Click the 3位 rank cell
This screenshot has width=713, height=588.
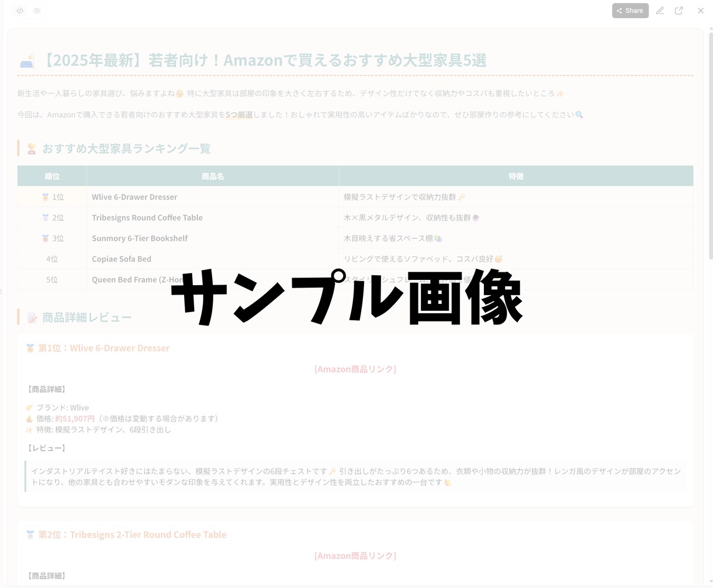point(52,238)
